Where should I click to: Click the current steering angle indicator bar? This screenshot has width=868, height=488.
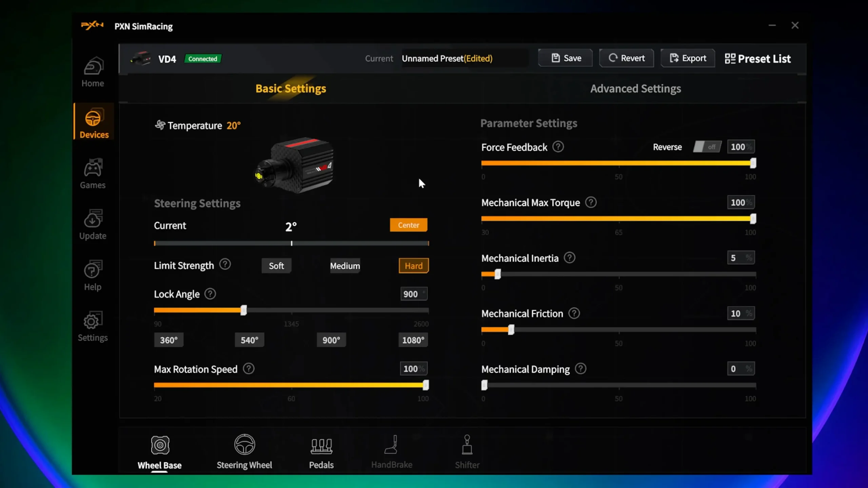click(x=291, y=243)
